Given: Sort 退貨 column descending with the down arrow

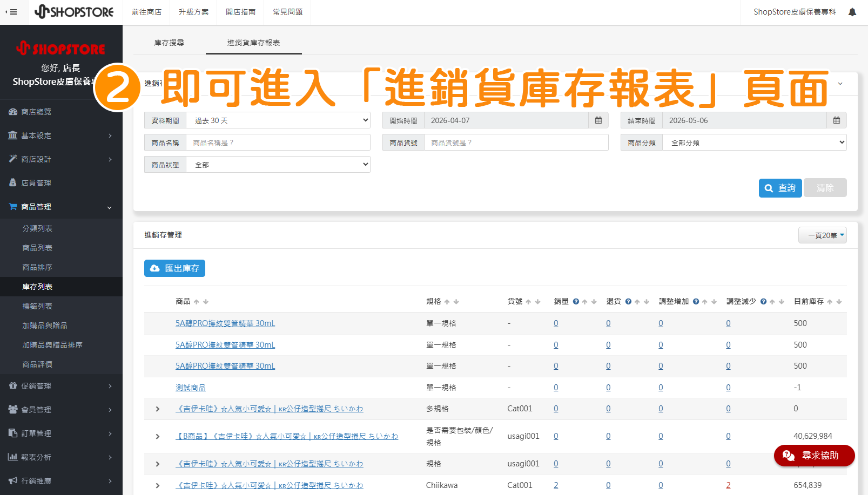Looking at the screenshot, I should coord(647,302).
